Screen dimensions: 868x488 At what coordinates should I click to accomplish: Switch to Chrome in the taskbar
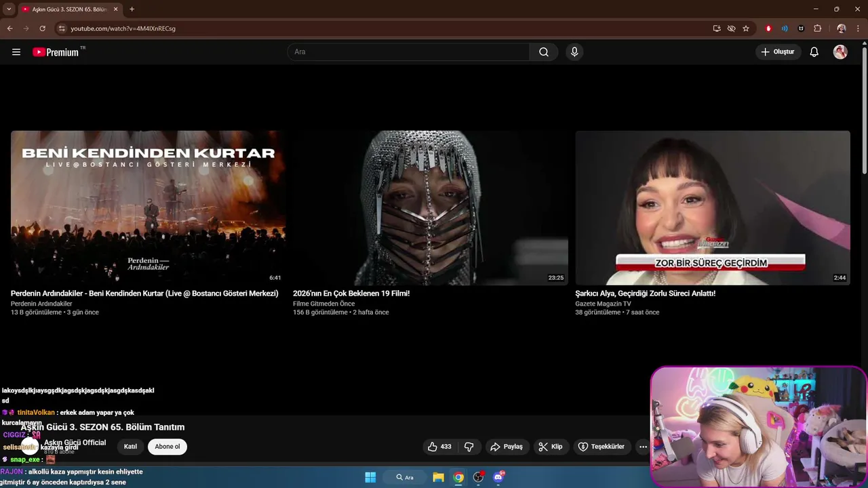coord(458,477)
